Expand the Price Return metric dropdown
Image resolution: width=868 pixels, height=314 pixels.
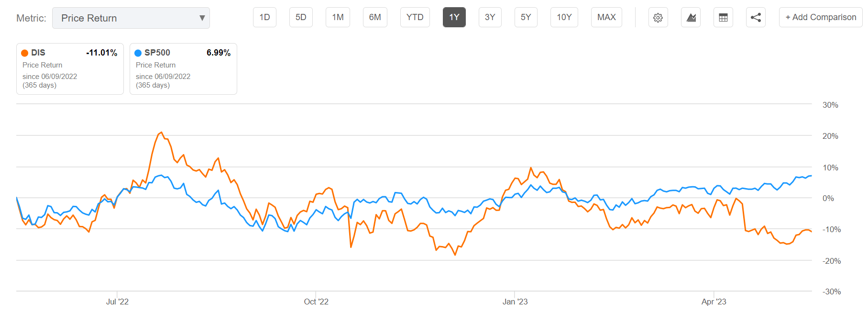[131, 18]
